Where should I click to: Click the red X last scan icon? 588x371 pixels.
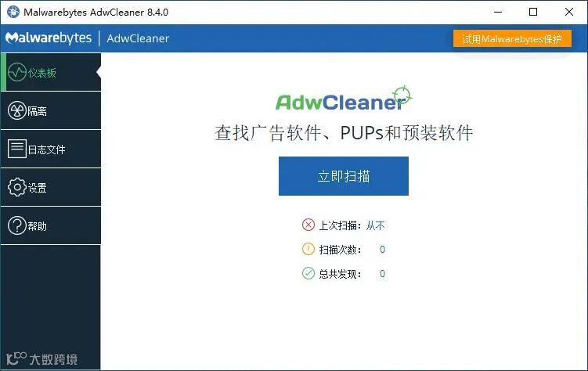308,225
